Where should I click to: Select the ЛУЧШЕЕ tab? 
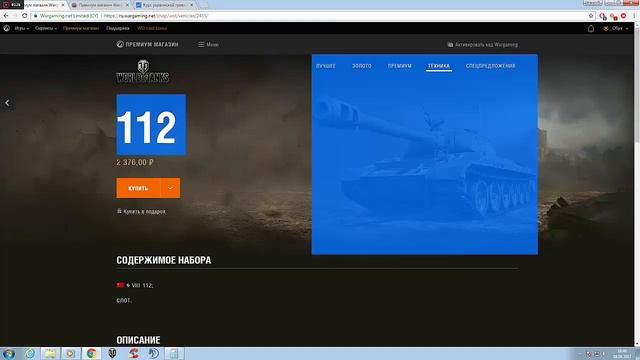pos(326,66)
